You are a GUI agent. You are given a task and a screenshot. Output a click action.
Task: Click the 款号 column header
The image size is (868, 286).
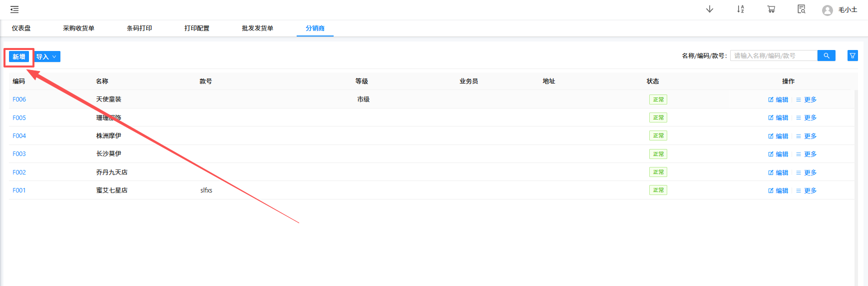[x=206, y=81]
